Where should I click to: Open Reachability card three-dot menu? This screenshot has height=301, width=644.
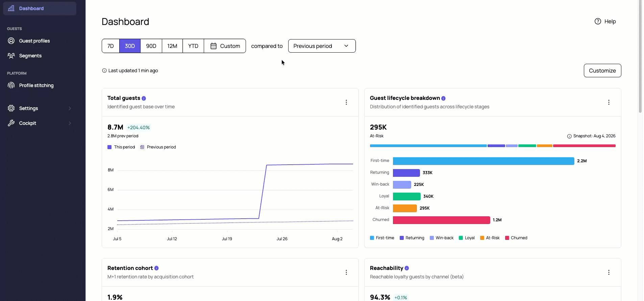609,272
